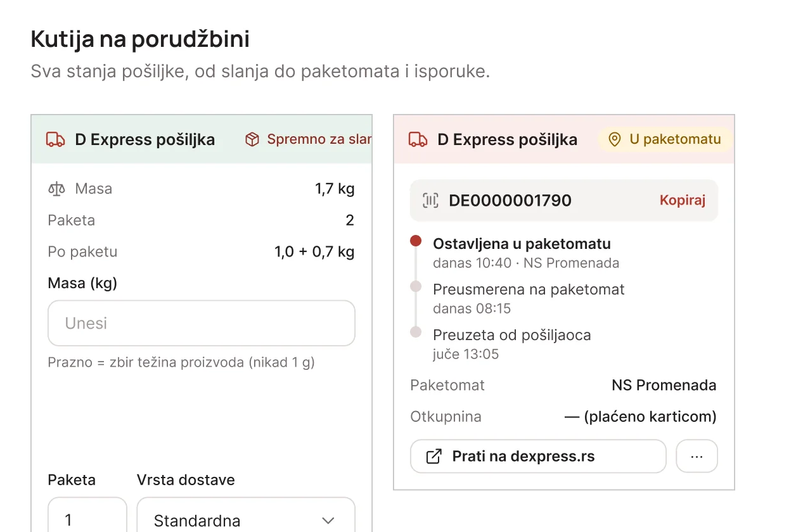Click the Po paketu label
Viewport: 796px width, 532px height.
pos(82,252)
